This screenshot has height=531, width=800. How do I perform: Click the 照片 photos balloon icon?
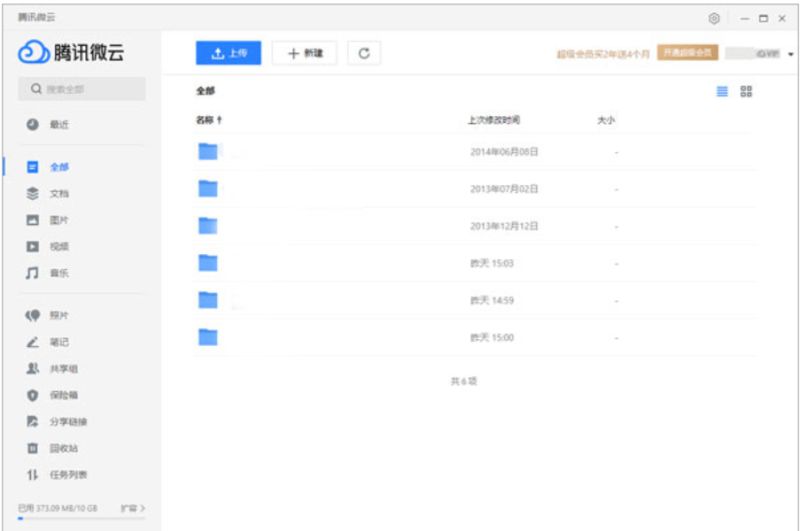pos(33,316)
